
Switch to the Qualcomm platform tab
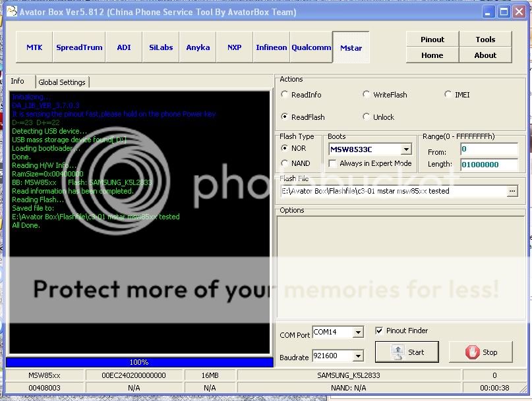311,47
